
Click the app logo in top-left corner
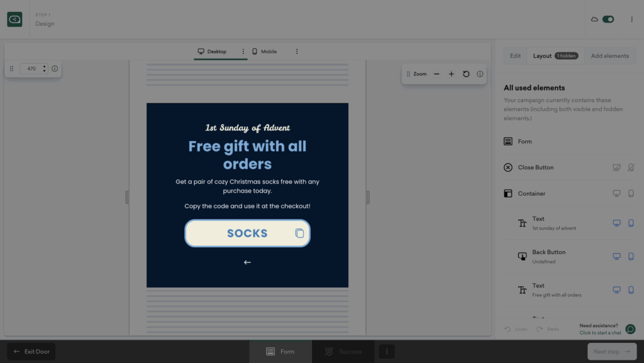pyautogui.click(x=14, y=20)
